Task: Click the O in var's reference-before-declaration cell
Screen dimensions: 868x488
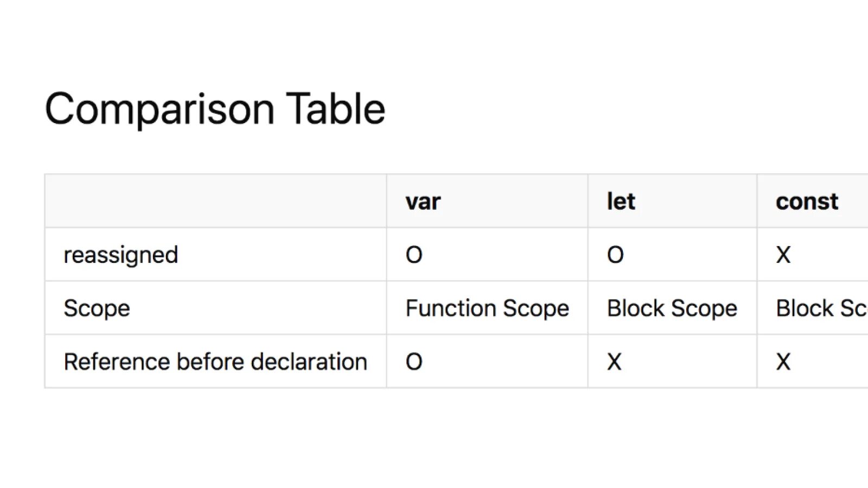Action: click(x=414, y=362)
